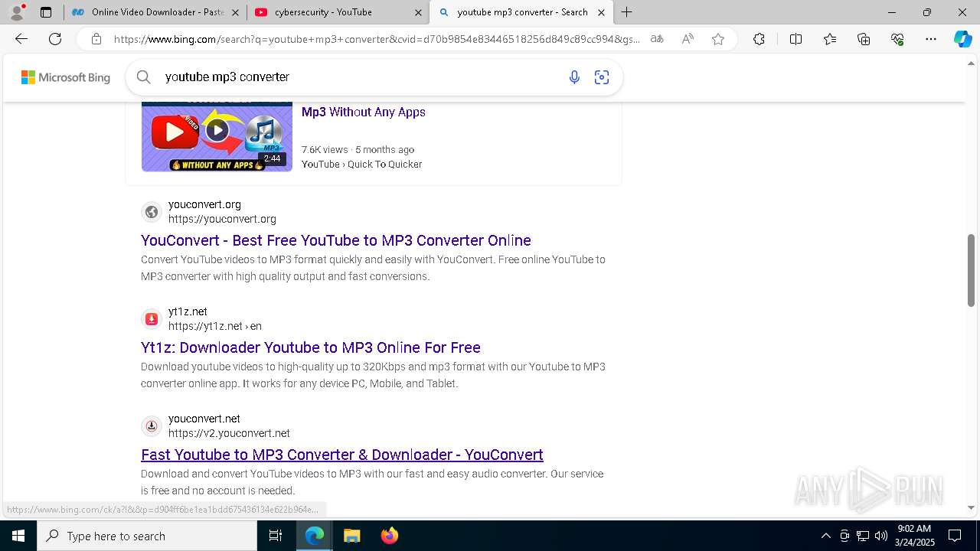Open Yt1z Downloader Youtube to MP3 link

click(x=311, y=347)
